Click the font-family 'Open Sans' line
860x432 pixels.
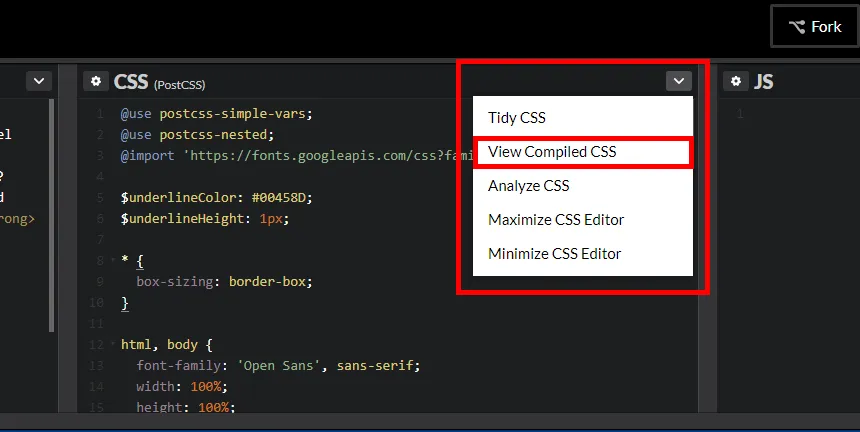pyautogui.click(x=278, y=365)
